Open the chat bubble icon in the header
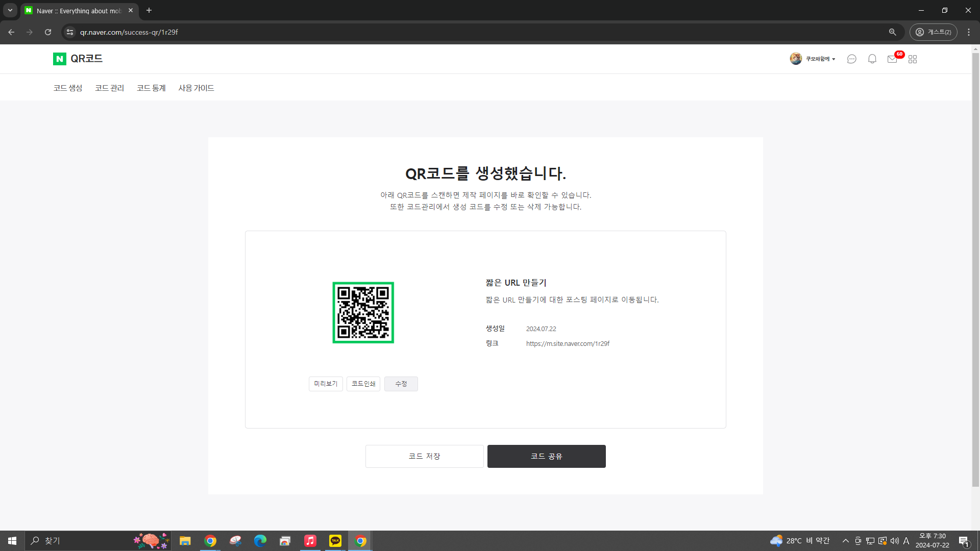Screen dimensions: 980x551 (x=852, y=59)
